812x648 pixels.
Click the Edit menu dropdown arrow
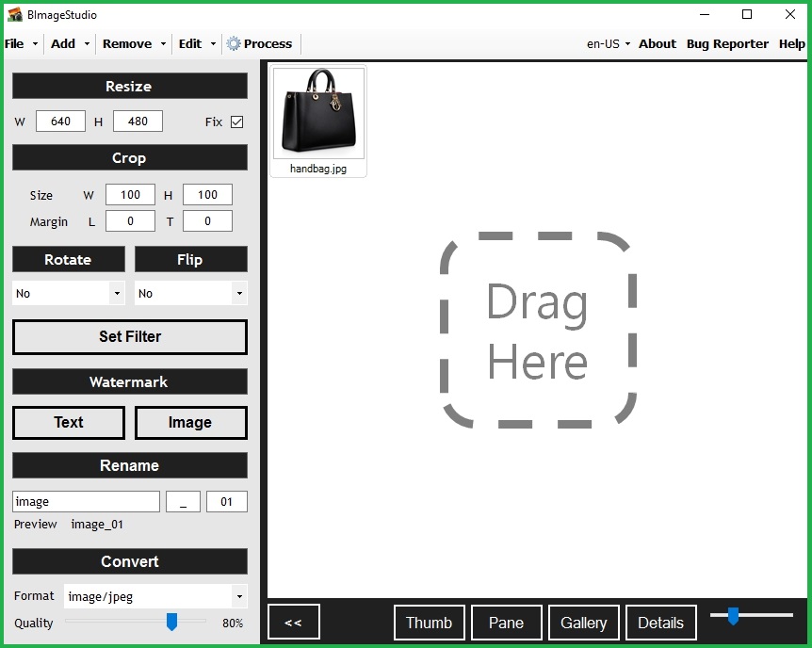(213, 44)
